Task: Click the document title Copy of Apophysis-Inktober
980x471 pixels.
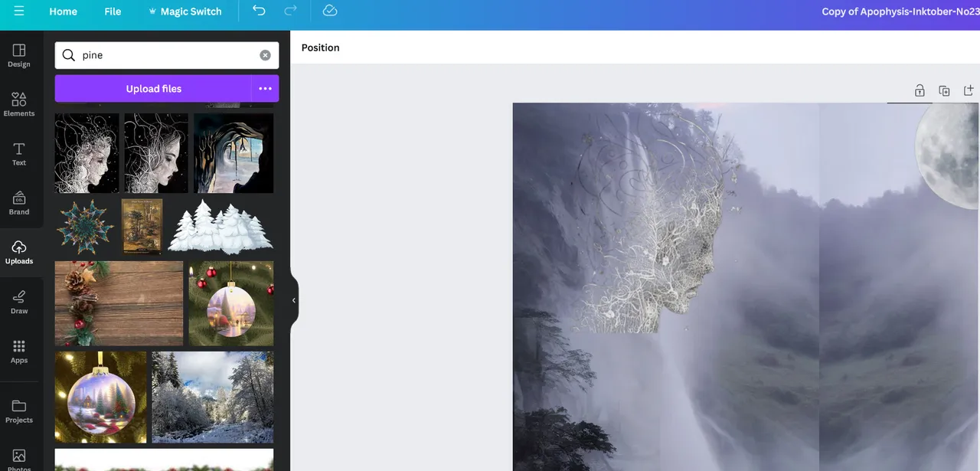Action: (900, 11)
